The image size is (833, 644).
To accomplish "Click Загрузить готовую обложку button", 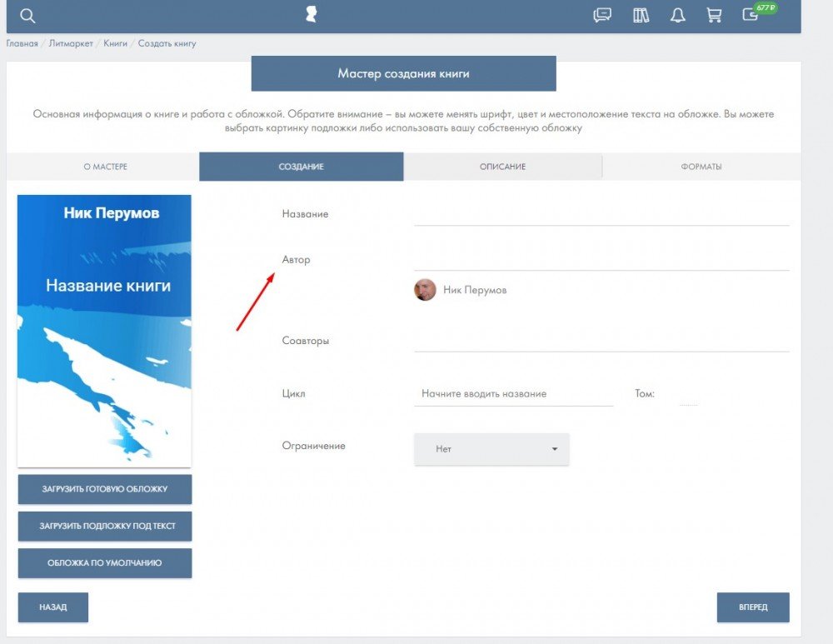I will pos(105,489).
